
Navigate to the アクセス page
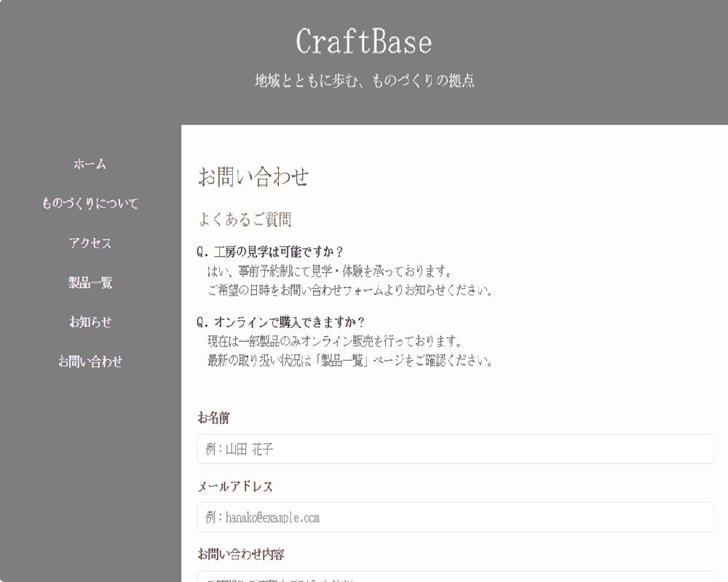90,244
